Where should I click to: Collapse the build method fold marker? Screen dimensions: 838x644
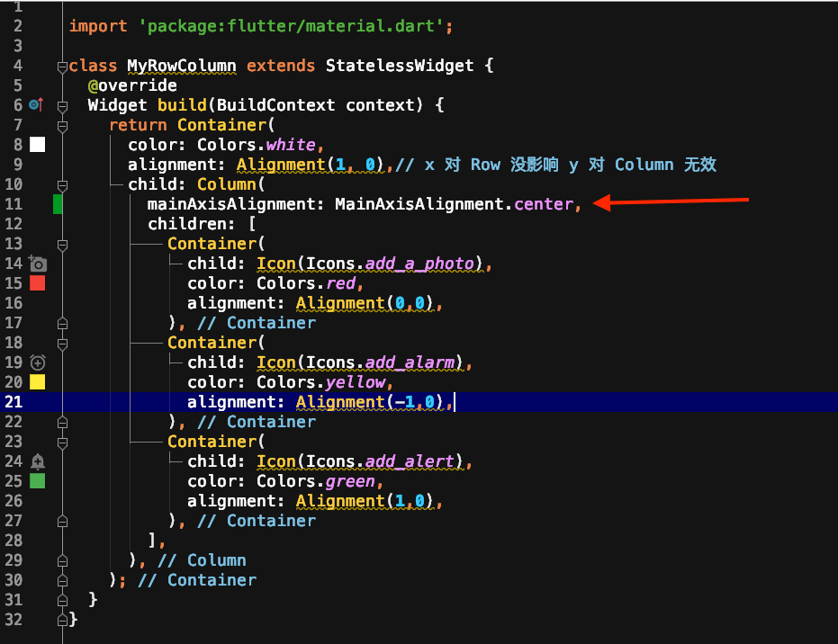62,106
